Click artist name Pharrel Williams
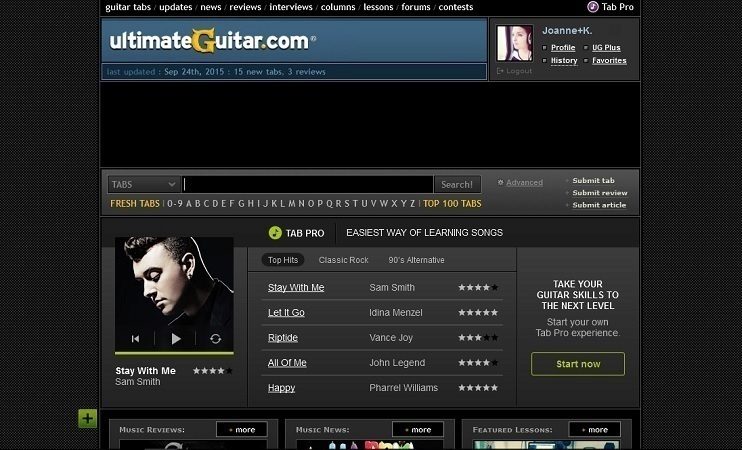742x450 pixels. point(403,388)
